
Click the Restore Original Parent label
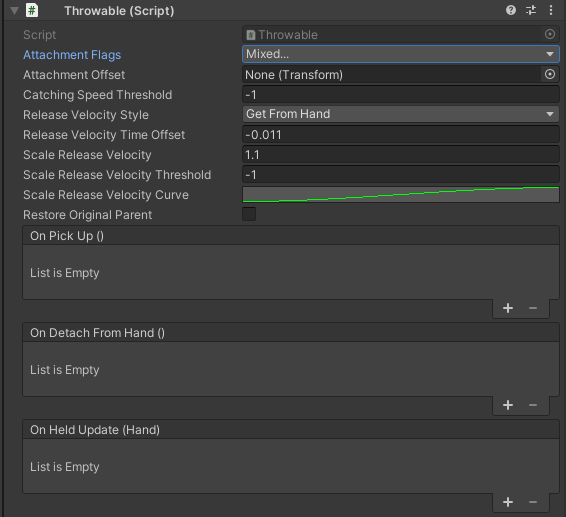click(x=87, y=215)
